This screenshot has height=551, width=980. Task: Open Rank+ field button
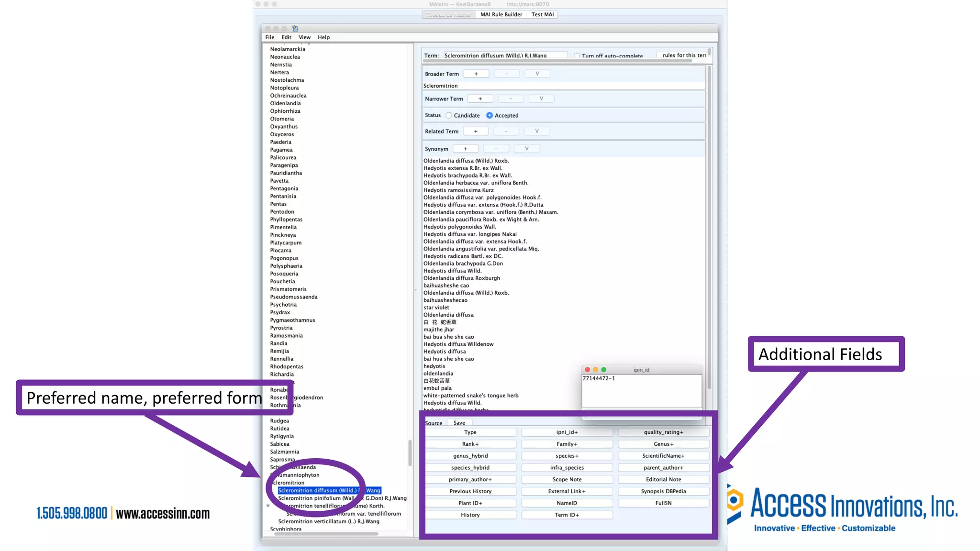click(x=470, y=444)
